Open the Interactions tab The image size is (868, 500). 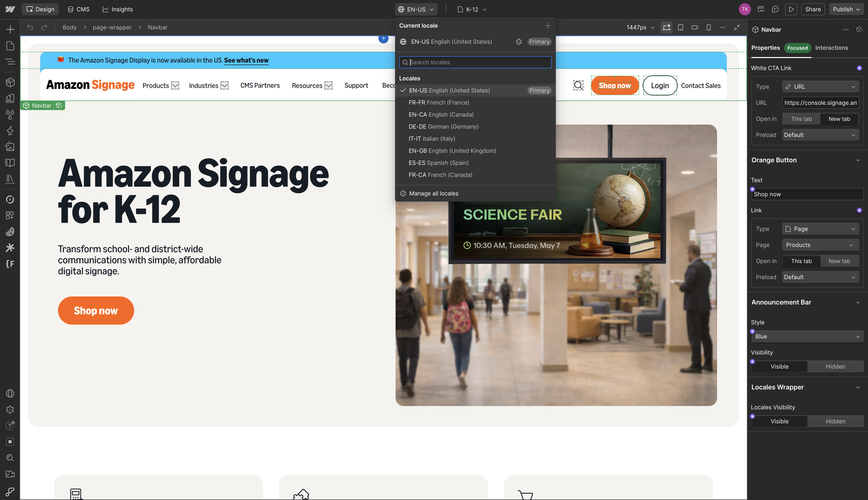point(831,48)
